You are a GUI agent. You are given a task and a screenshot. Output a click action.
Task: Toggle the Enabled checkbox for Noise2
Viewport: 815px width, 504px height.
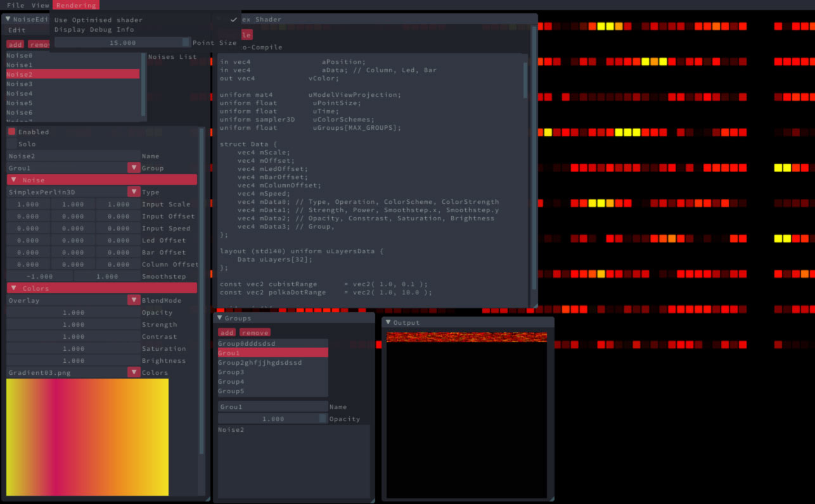click(11, 132)
